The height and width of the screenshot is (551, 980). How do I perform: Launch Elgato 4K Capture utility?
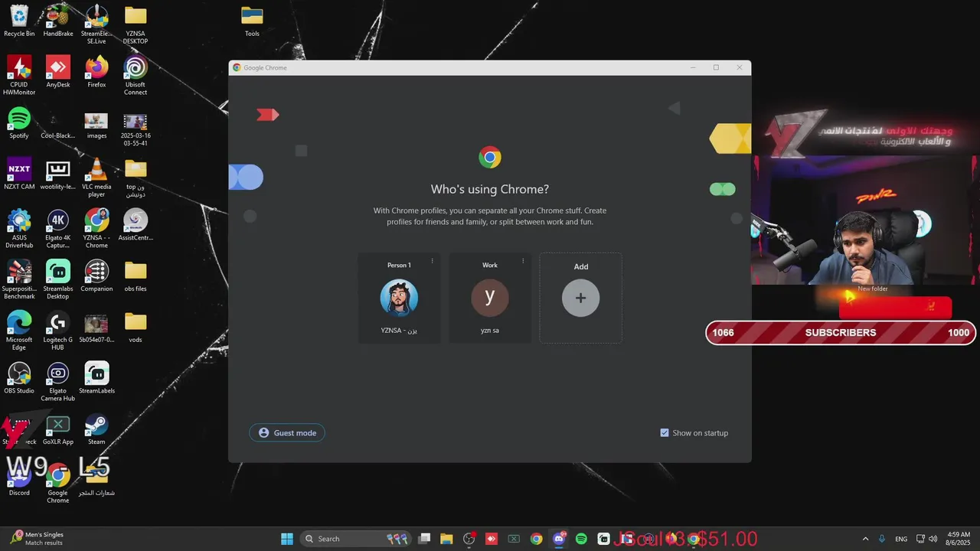point(58,229)
